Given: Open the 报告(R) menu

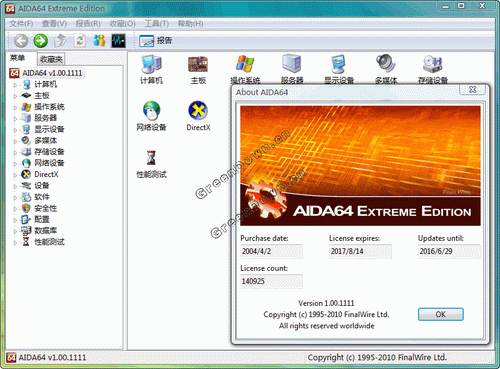Looking at the screenshot, I should point(88,24).
